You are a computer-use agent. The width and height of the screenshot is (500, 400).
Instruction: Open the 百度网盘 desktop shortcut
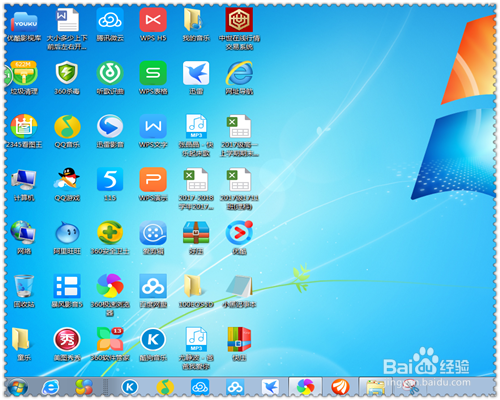tap(153, 286)
